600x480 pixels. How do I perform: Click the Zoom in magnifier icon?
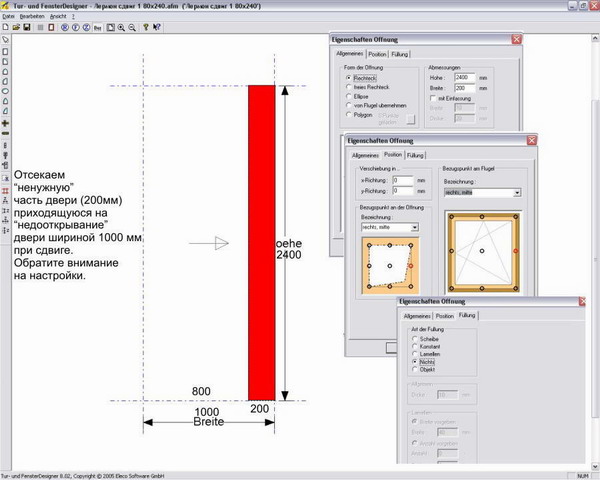(121, 27)
